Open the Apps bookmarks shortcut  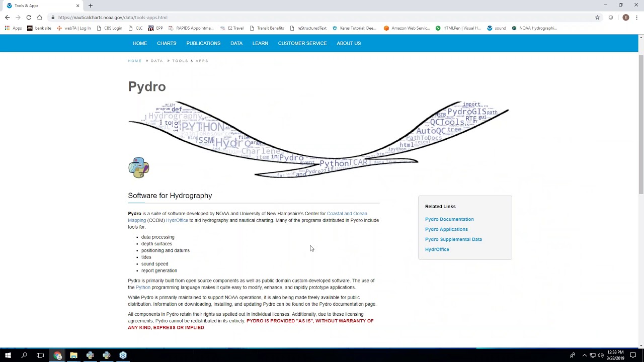13,28
